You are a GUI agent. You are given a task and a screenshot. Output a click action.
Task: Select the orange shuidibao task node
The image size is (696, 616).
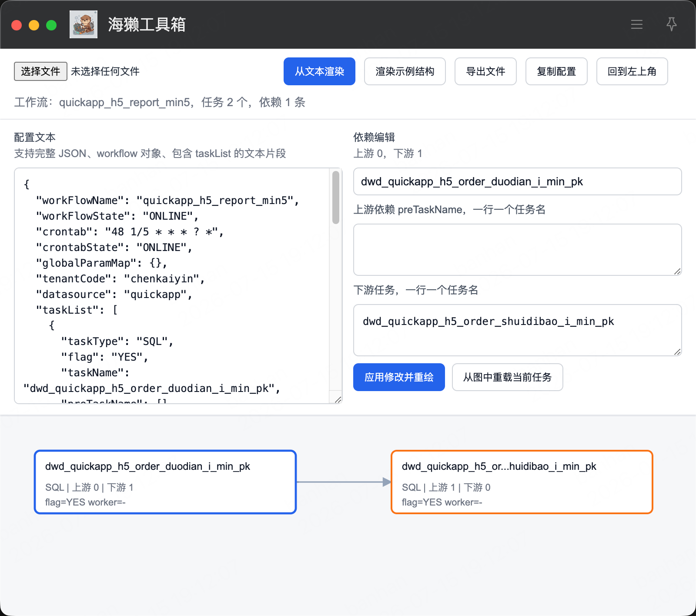tap(522, 482)
